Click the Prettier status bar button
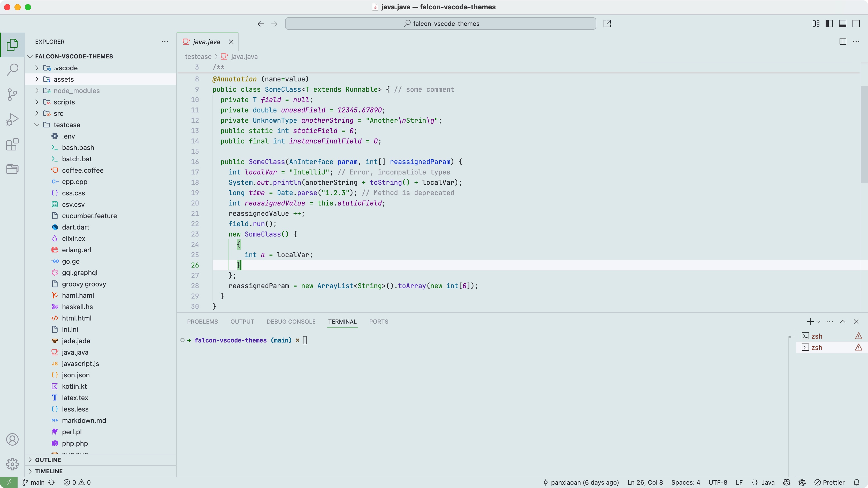This screenshot has height=488, width=868. pyautogui.click(x=829, y=482)
